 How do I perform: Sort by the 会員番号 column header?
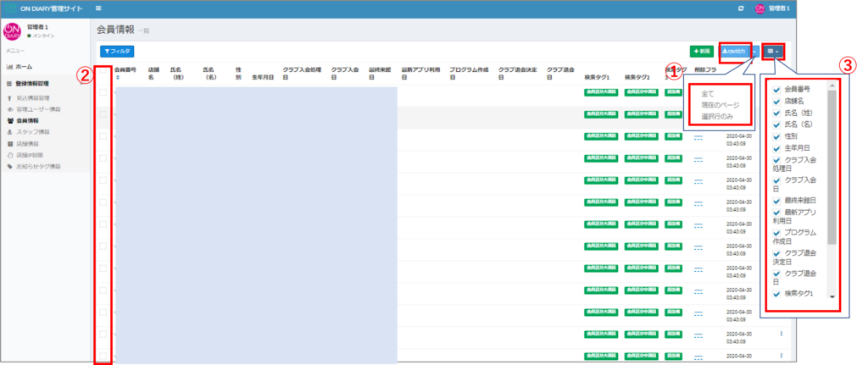tap(124, 71)
